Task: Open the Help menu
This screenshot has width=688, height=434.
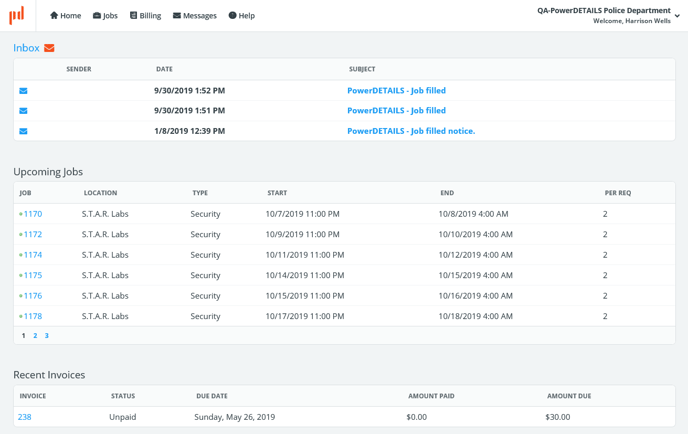Action: [241, 16]
